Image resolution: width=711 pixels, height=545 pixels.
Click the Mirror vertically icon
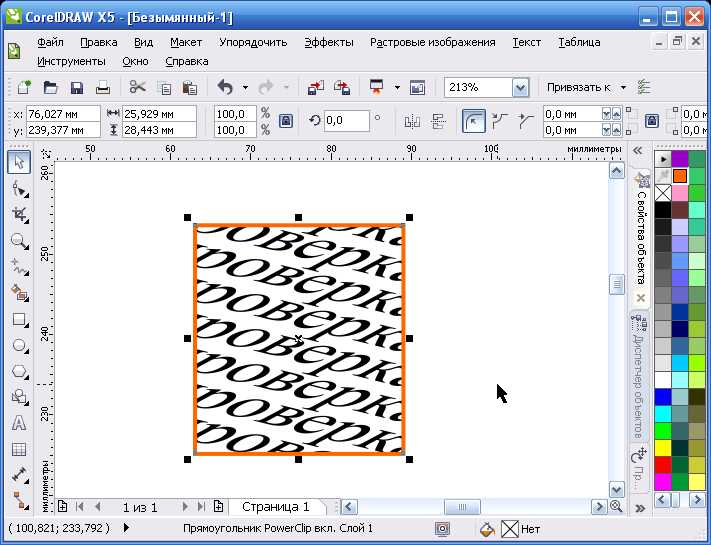pyautogui.click(x=438, y=121)
